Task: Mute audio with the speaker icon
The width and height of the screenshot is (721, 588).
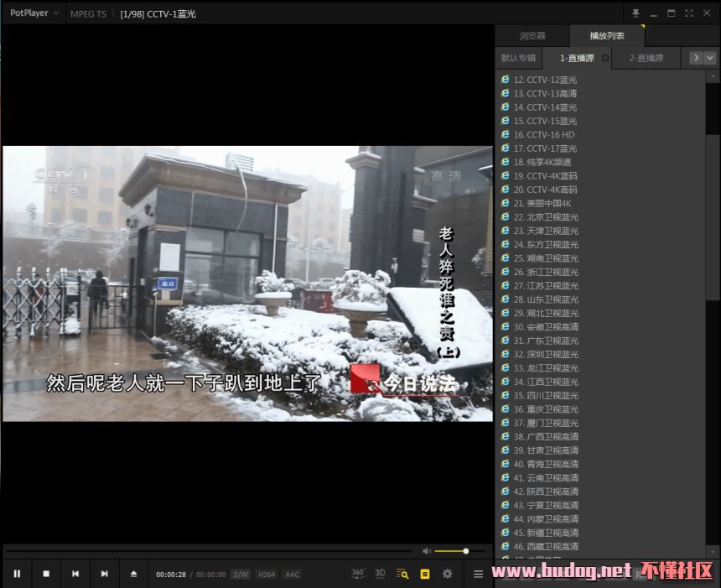Action: (x=427, y=551)
